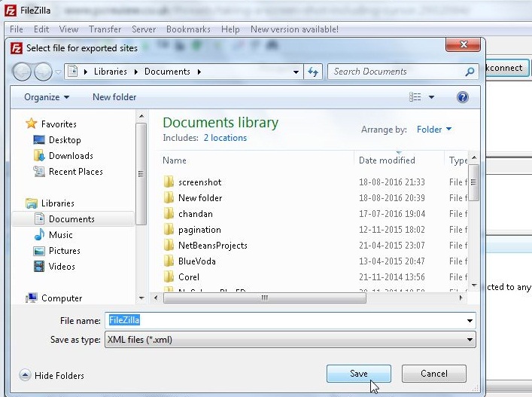Select Computer in the navigation pane

(x=54, y=298)
